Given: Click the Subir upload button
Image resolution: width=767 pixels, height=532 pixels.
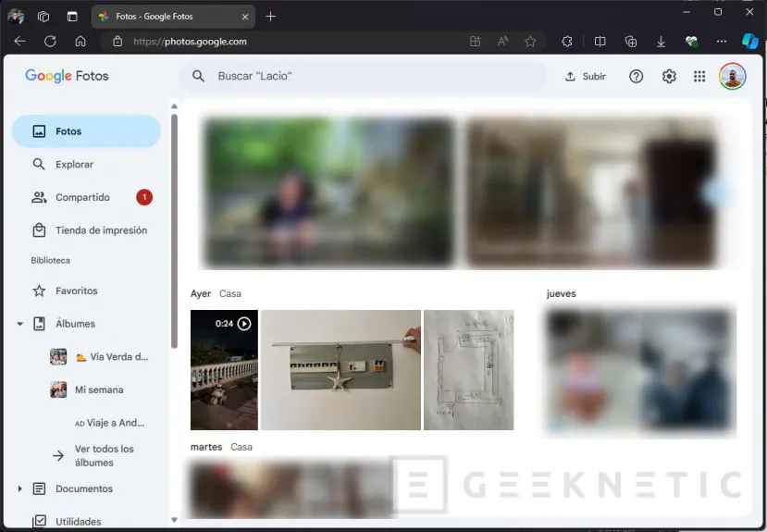Looking at the screenshot, I should tap(586, 76).
